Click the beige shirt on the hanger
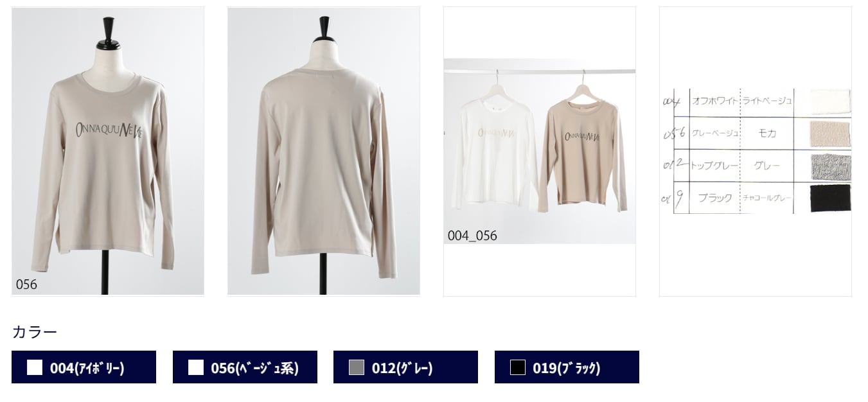The image size is (868, 402). click(x=583, y=153)
